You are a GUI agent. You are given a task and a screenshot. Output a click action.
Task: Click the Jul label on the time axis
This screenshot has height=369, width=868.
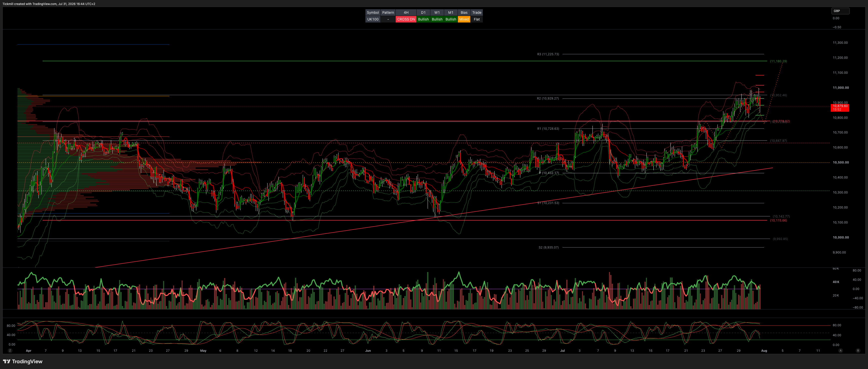[562, 350]
